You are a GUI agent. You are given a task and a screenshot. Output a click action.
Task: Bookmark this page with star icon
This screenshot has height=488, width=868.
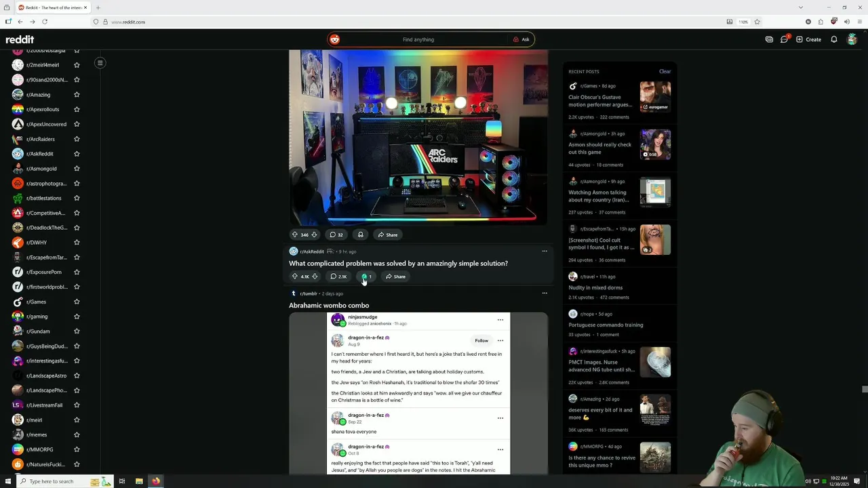point(757,22)
